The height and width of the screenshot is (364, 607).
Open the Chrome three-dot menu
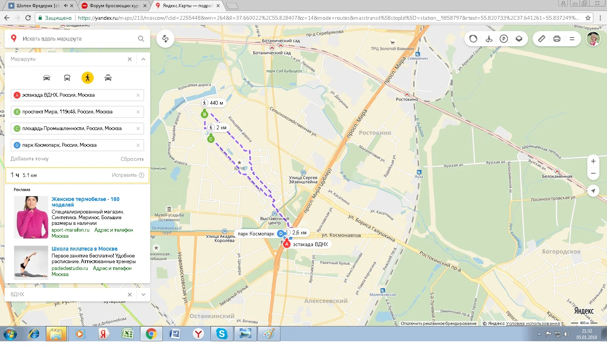(x=600, y=18)
